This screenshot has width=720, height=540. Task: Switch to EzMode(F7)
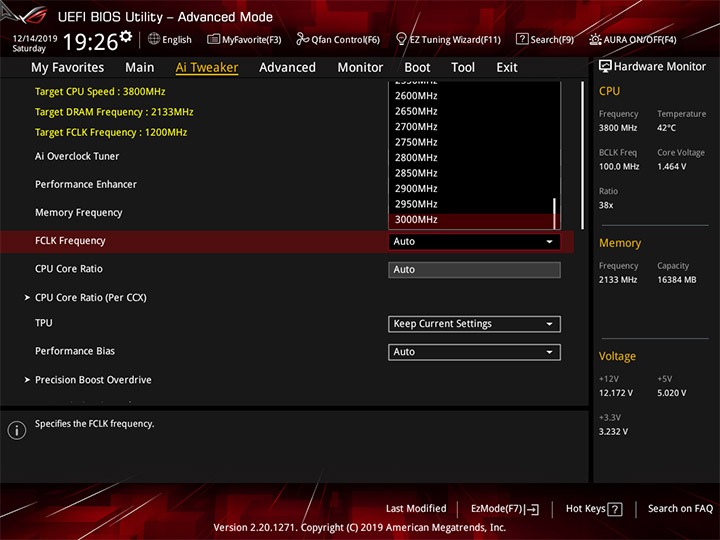click(504, 509)
